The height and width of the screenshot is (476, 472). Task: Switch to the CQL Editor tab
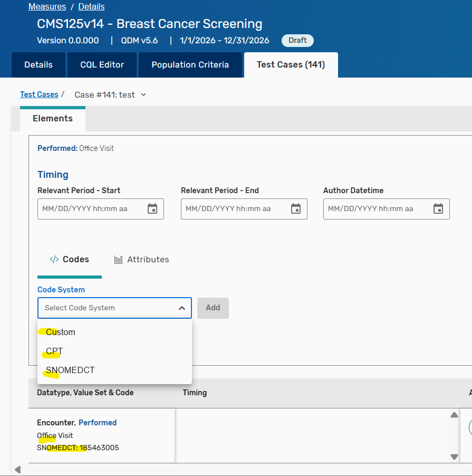(102, 65)
